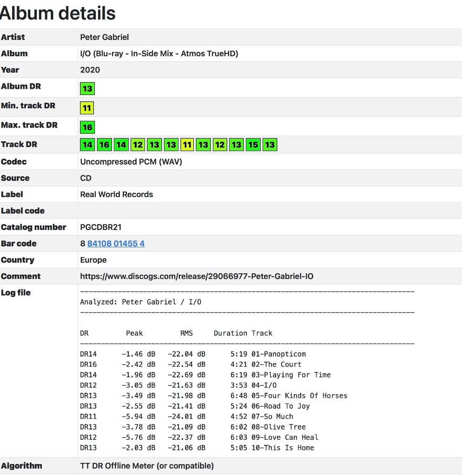Click log line 'Analyzed: Peter Gabriel / I/O'

(140, 302)
